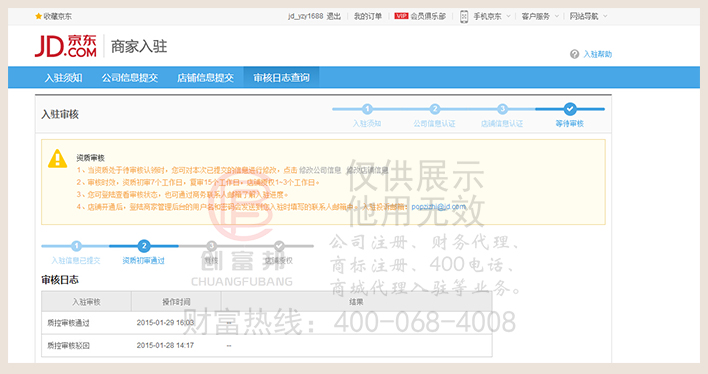Select step 1 circle 入驻须知 in top progress
Image resolution: width=708 pixels, height=374 pixels.
367,109
